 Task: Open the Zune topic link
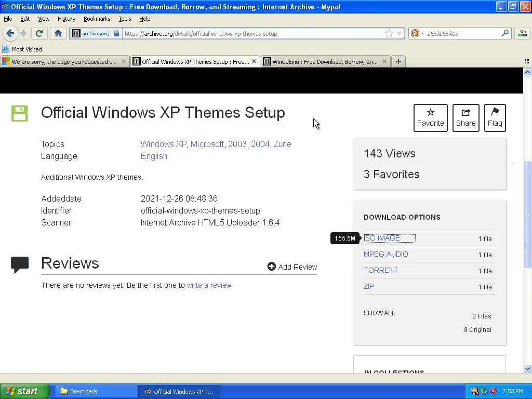282,144
